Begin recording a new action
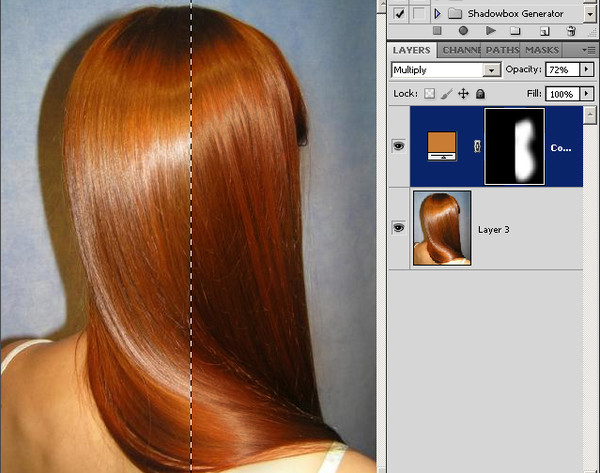600x473 pixels. [463, 31]
